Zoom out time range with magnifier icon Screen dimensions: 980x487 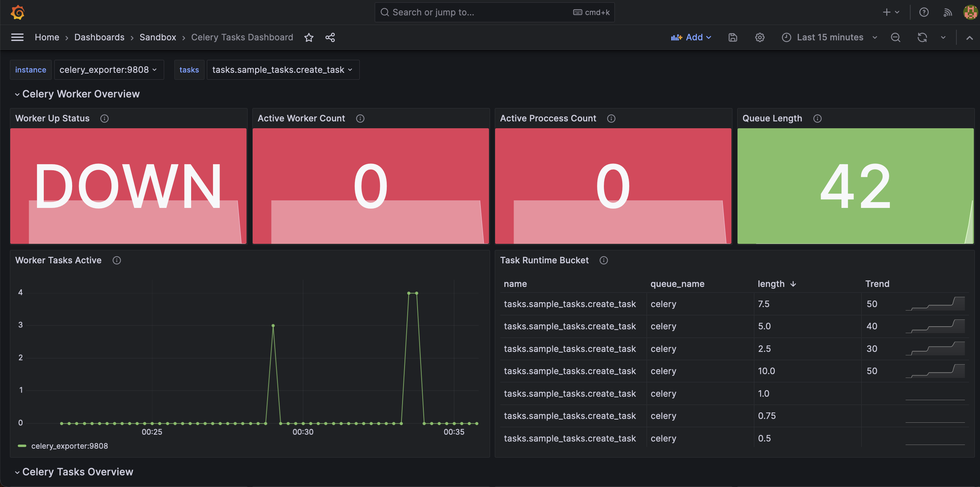895,37
